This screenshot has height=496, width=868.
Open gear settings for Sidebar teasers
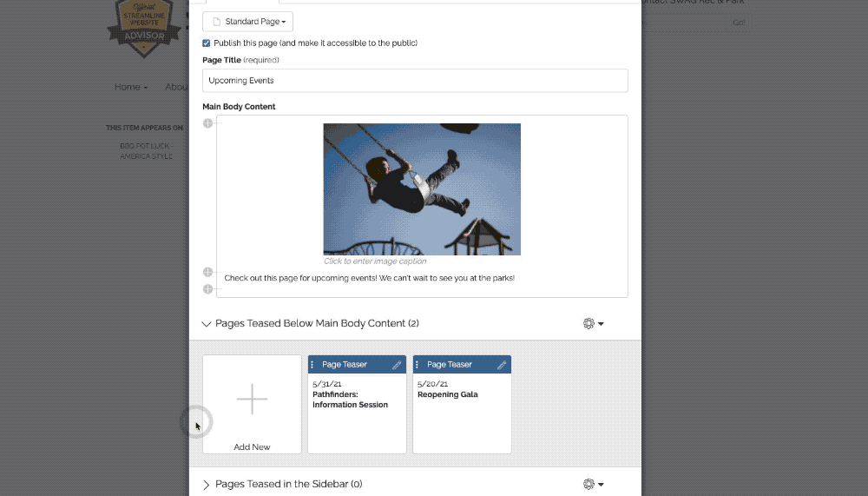[x=593, y=485]
